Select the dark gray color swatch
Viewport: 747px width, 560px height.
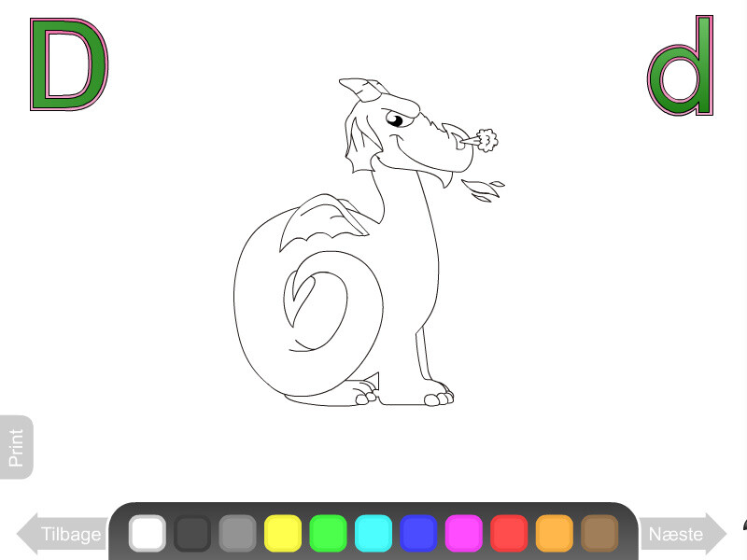pos(192,533)
